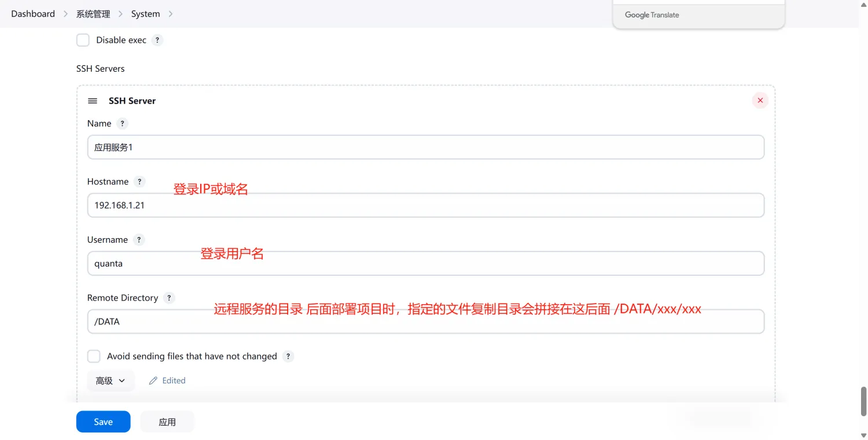Focus the Hostname input showing 192.168.1.21
Image resolution: width=868 pixels, height=440 pixels.
pyautogui.click(x=426, y=205)
